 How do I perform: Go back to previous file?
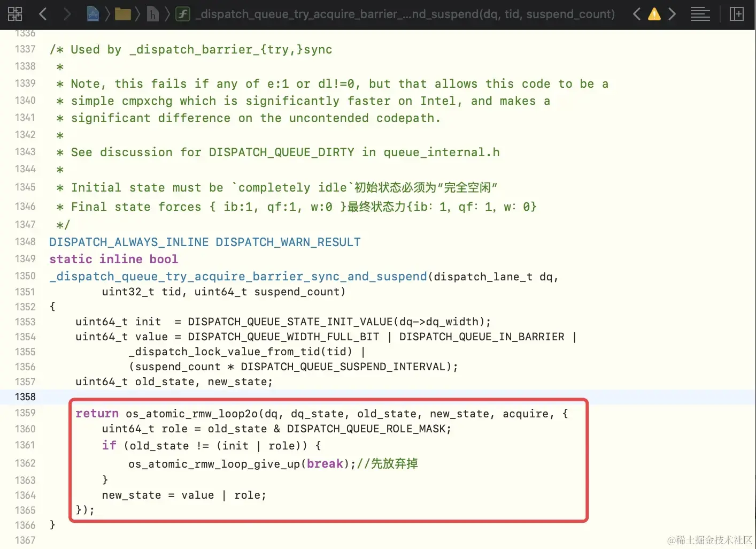point(43,14)
